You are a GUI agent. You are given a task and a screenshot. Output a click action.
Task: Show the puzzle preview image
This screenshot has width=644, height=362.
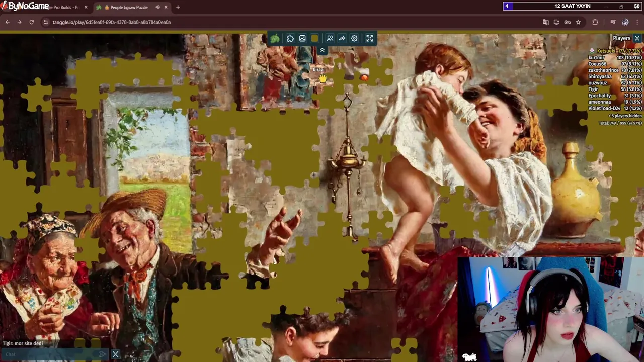coord(302,38)
